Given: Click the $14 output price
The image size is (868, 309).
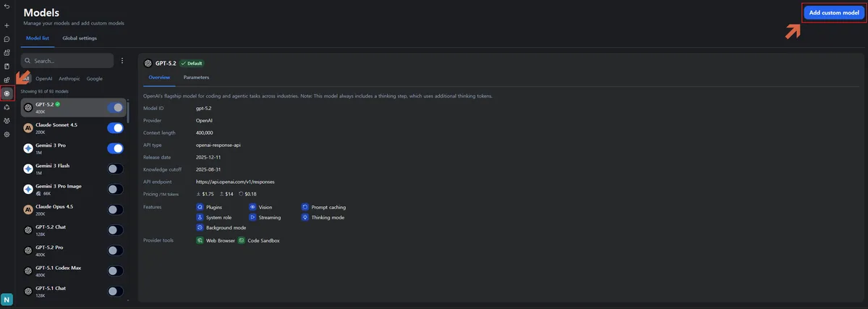Looking at the screenshot, I should pos(229,194).
